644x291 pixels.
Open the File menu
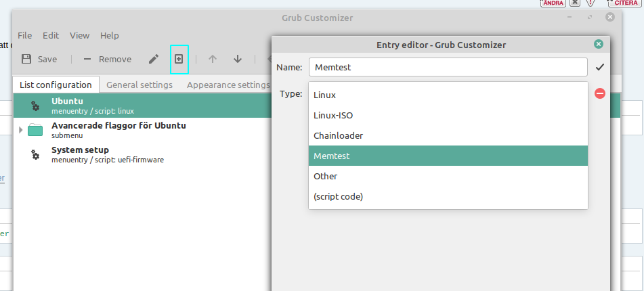pyautogui.click(x=24, y=35)
